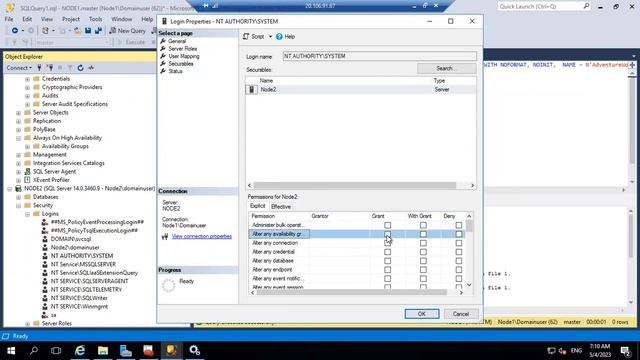Collapse the Logins folder

27,214
